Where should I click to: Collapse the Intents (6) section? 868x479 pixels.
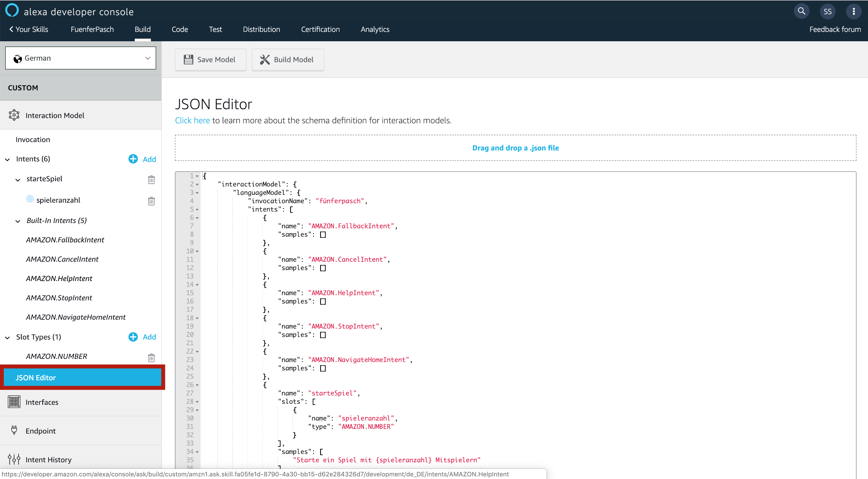[7, 159]
